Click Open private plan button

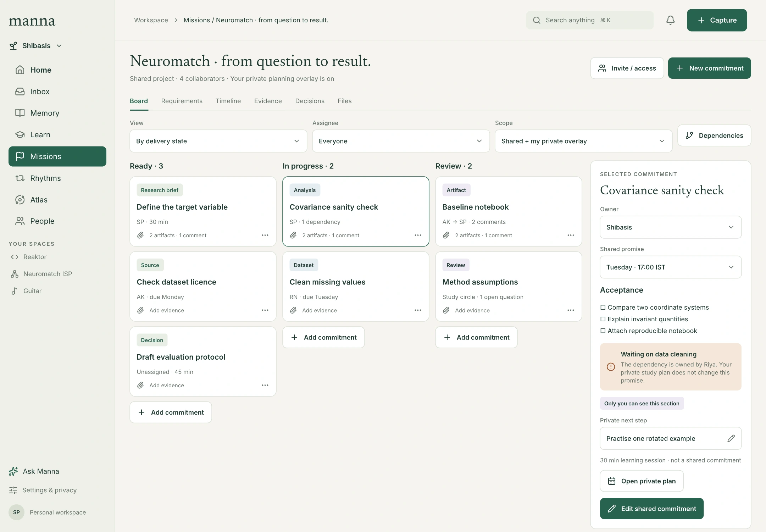642,481
